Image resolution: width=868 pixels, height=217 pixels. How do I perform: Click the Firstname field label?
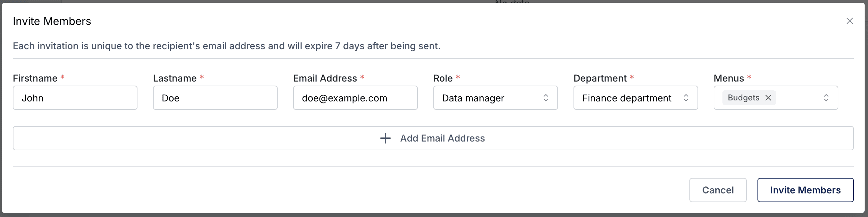pyautogui.click(x=35, y=78)
